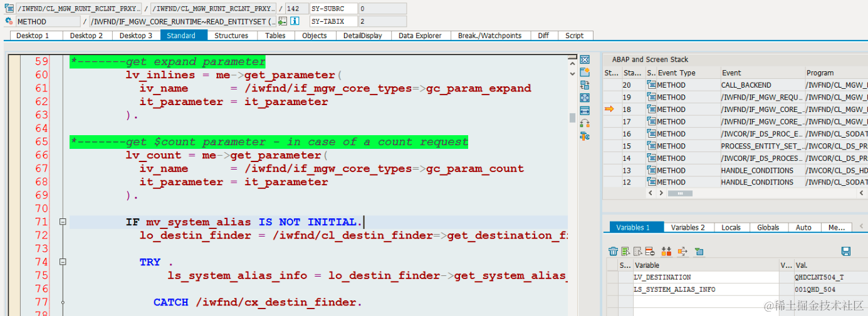Click third variables toolbar icon with gray rows
The height and width of the screenshot is (316, 868).
638,252
